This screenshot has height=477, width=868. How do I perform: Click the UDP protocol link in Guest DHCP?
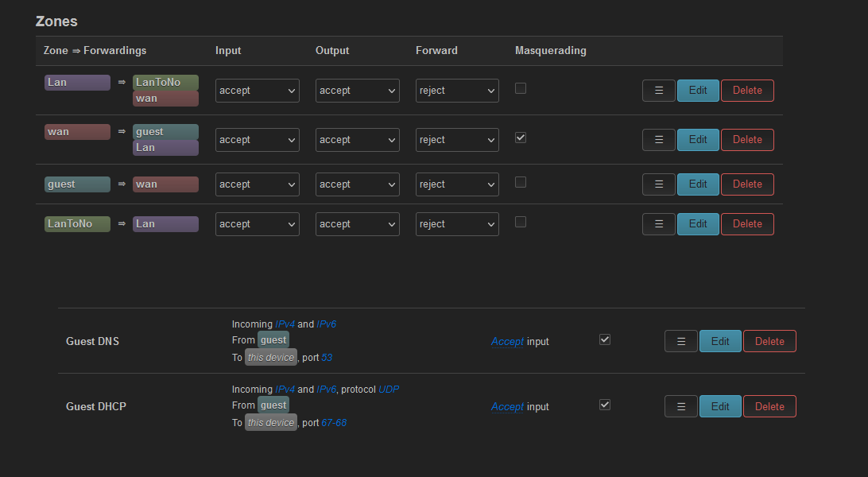pyautogui.click(x=389, y=390)
